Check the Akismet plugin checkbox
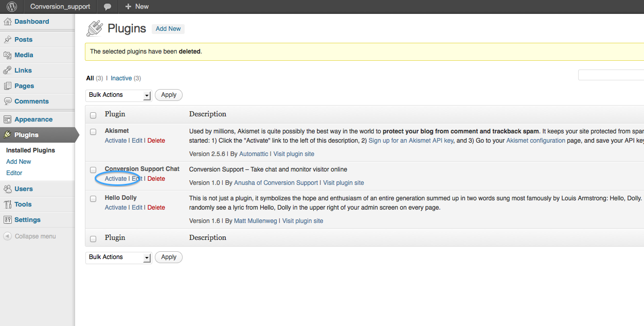This screenshot has width=644, height=326. (93, 132)
